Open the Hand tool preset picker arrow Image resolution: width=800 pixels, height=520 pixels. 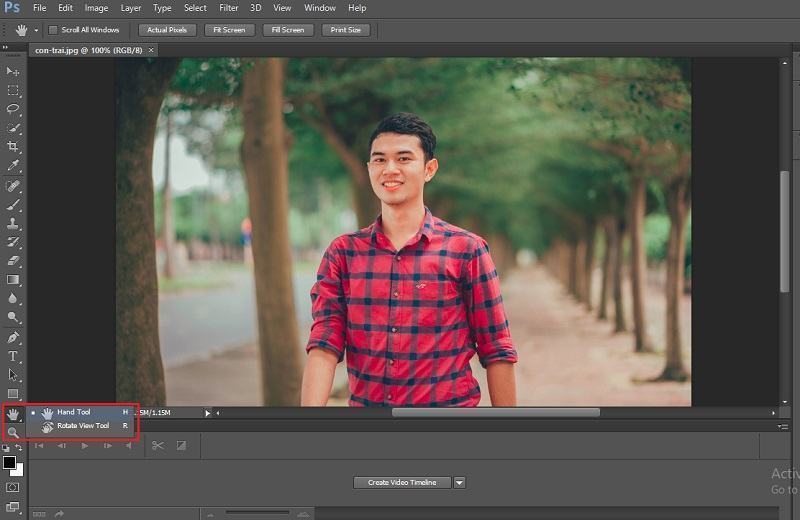point(36,31)
